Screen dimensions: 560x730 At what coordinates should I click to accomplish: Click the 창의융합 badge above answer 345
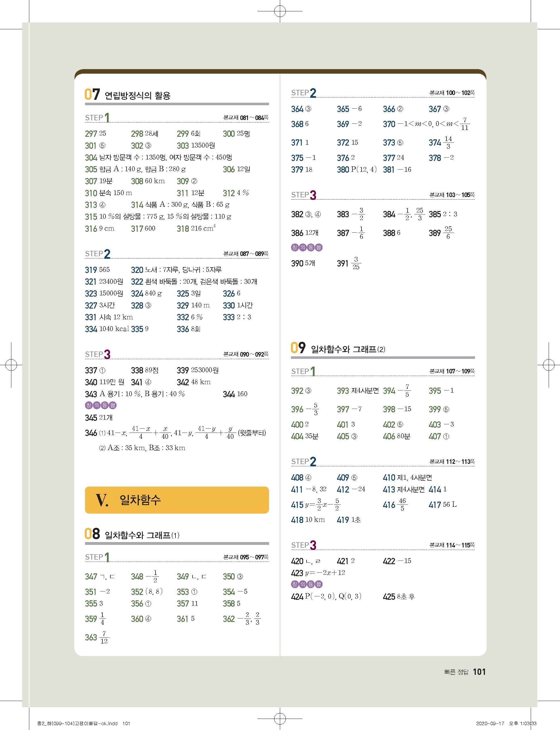point(101,405)
